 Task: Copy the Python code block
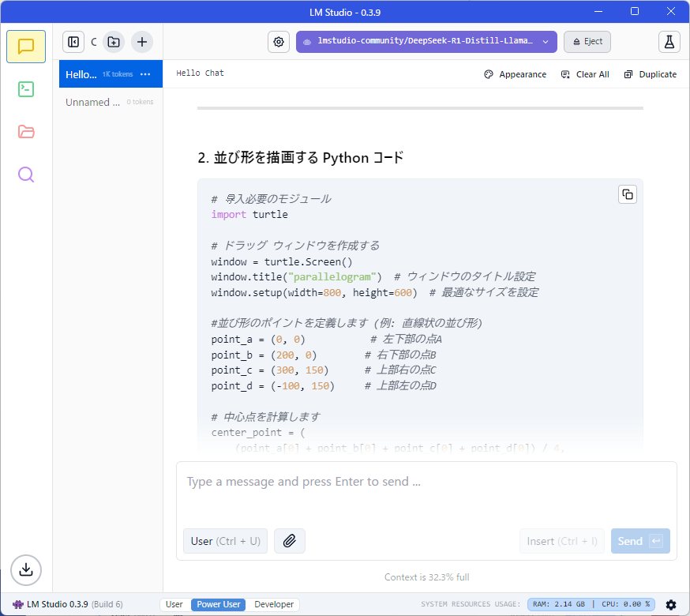(628, 194)
